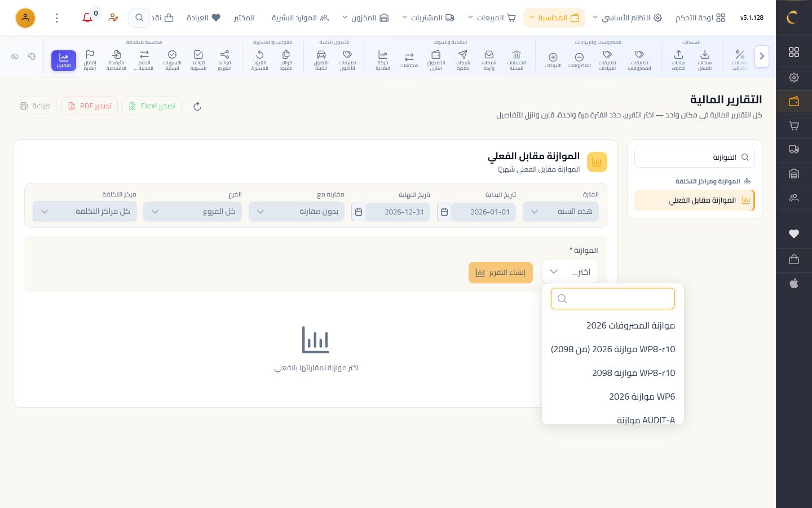Open تصنيفات المصروفات in the ribbon
Screen dimensions: 812x508
point(639,60)
